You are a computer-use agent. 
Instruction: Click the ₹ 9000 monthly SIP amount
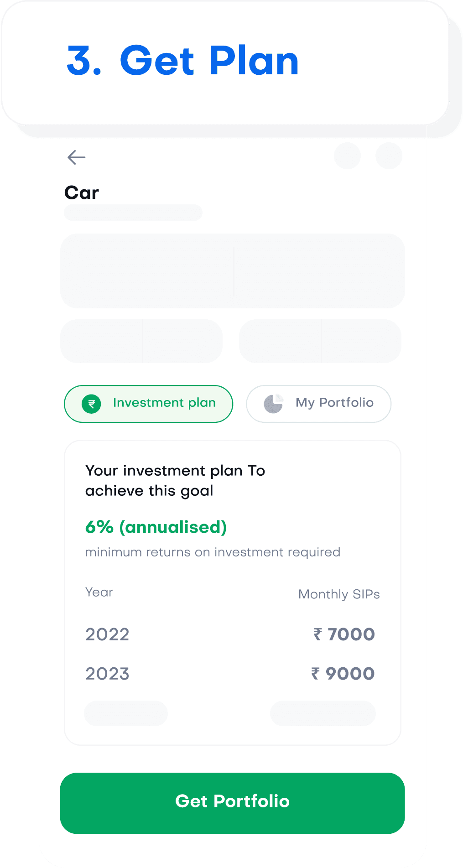[x=343, y=674]
